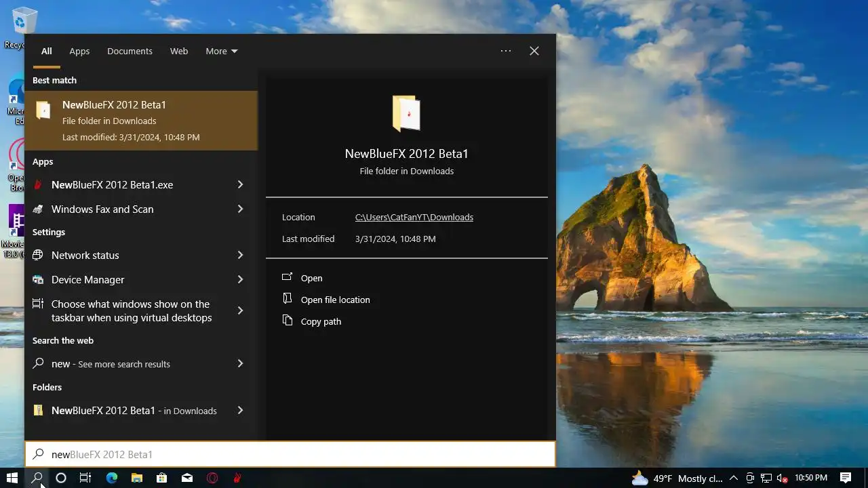Open File Explorer from the taskbar

[x=136, y=478]
